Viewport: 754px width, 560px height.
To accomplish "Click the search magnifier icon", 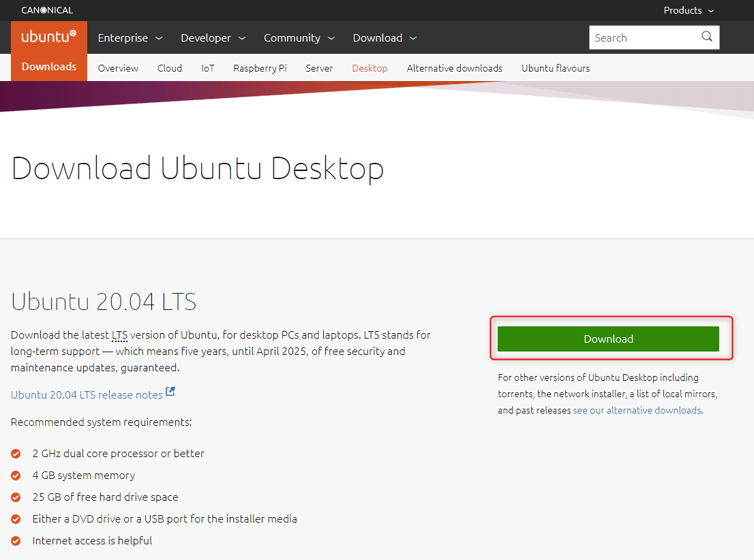I will coord(706,37).
